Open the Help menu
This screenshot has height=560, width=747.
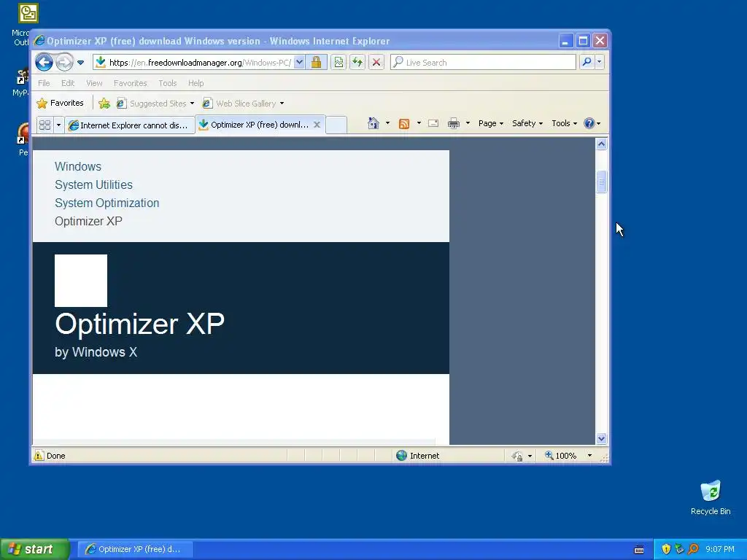click(196, 83)
